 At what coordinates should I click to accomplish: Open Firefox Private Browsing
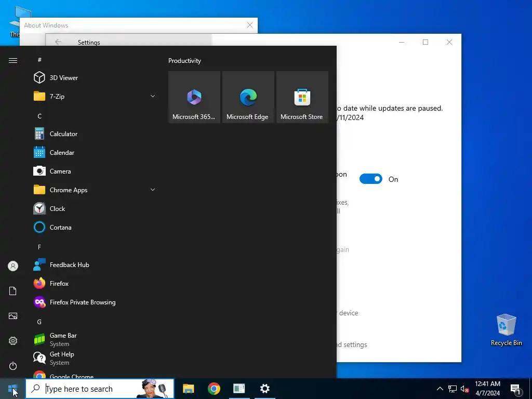tap(95, 302)
